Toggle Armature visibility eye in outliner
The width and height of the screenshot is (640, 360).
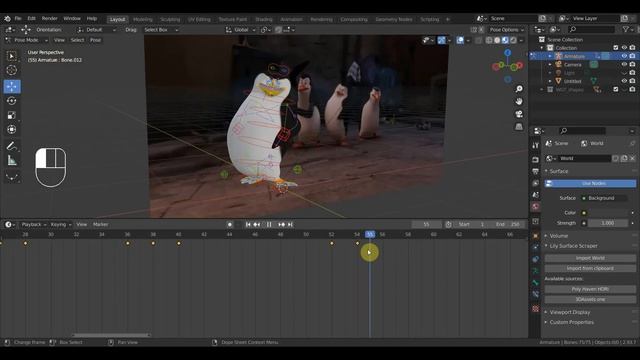(x=624, y=56)
